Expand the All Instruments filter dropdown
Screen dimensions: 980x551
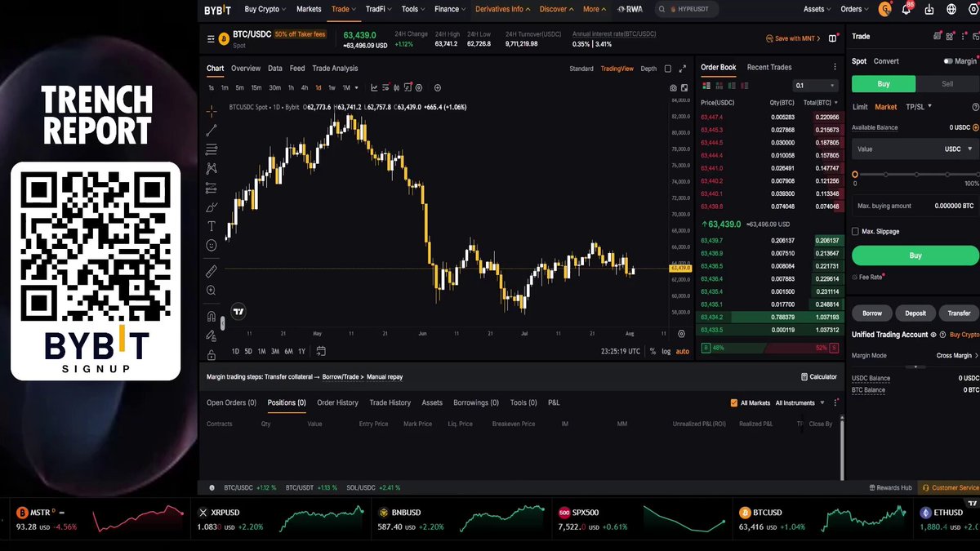pyautogui.click(x=799, y=402)
